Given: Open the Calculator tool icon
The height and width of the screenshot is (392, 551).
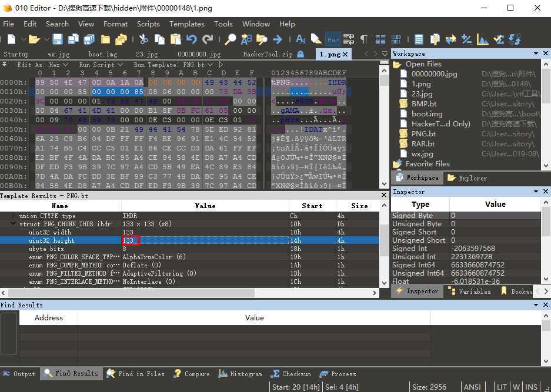Looking at the screenshot, I should pos(419,39).
